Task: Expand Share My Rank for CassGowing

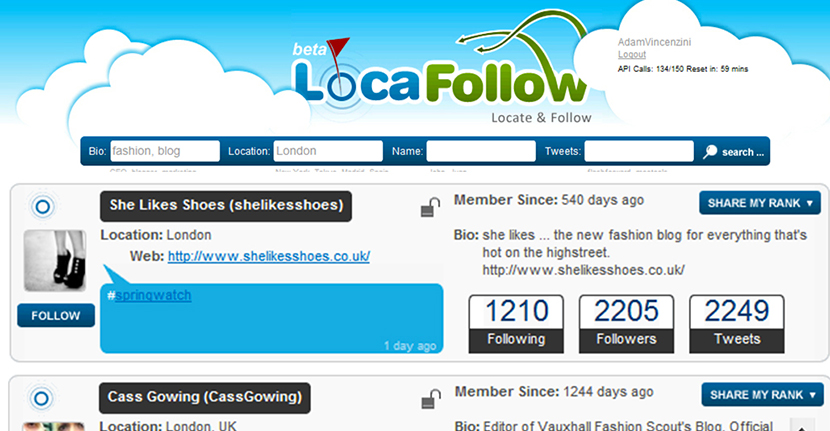Action: coord(762,395)
